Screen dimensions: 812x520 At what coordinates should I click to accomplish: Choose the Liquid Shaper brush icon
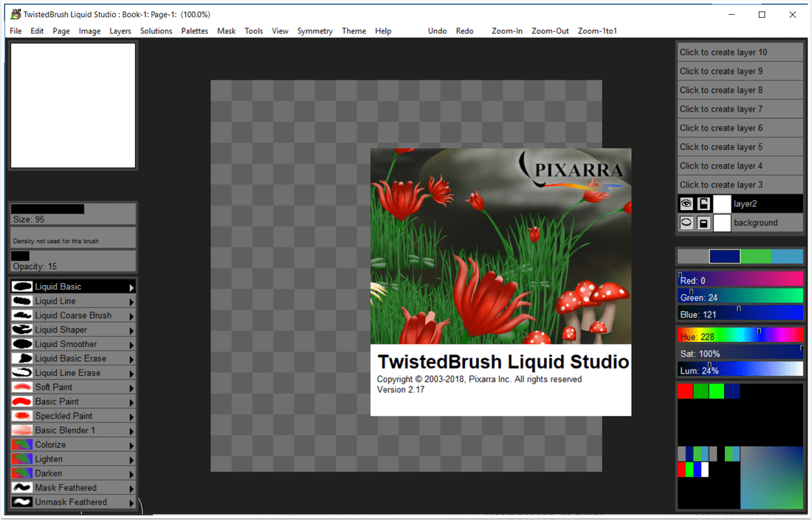pyautogui.click(x=22, y=329)
